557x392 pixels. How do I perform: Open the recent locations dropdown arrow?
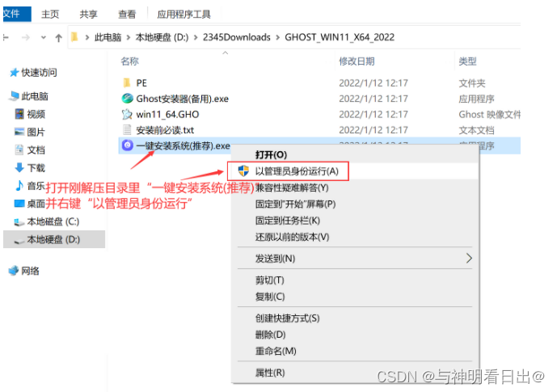[x=44, y=37]
